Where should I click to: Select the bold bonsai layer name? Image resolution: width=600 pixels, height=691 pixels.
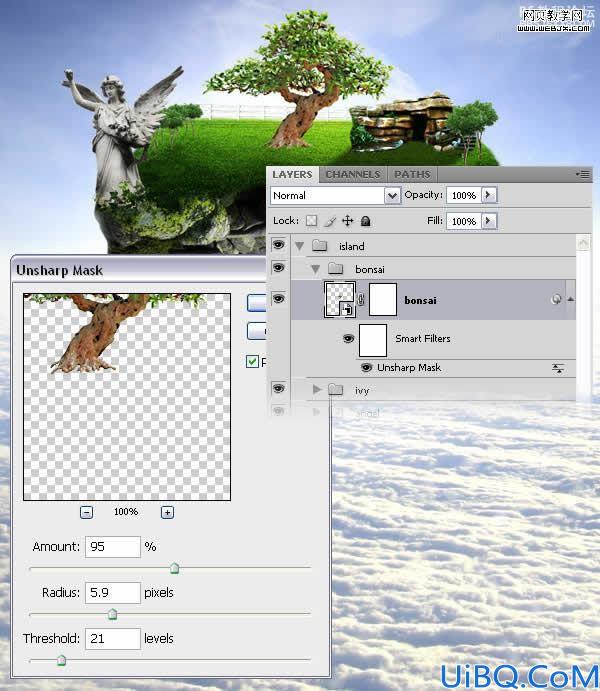pyautogui.click(x=420, y=301)
